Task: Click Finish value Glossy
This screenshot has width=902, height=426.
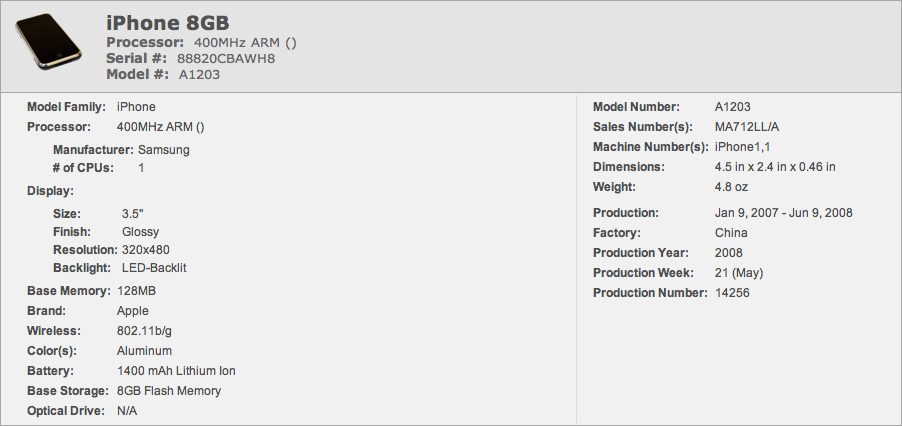Action: [x=140, y=232]
